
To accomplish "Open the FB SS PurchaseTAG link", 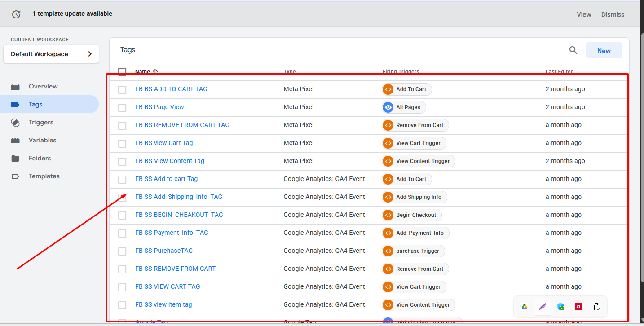I will pyautogui.click(x=164, y=251).
